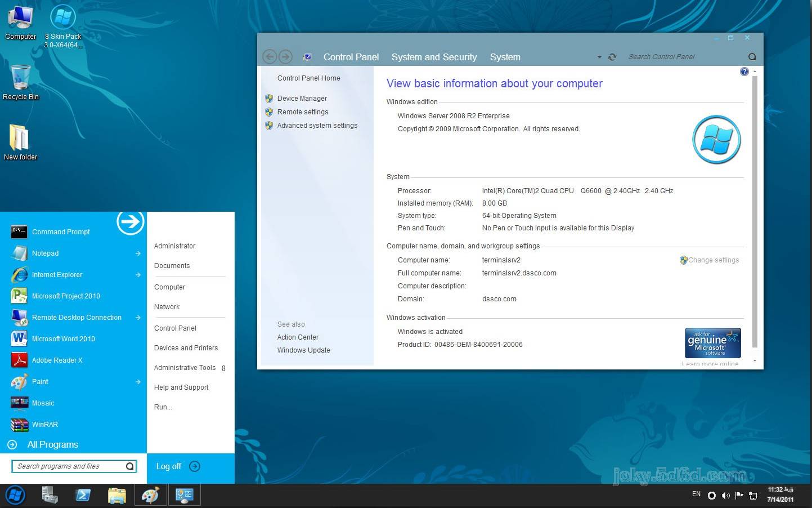Click the WinRAR icon in Start menu
812x508 pixels.
coord(19,424)
